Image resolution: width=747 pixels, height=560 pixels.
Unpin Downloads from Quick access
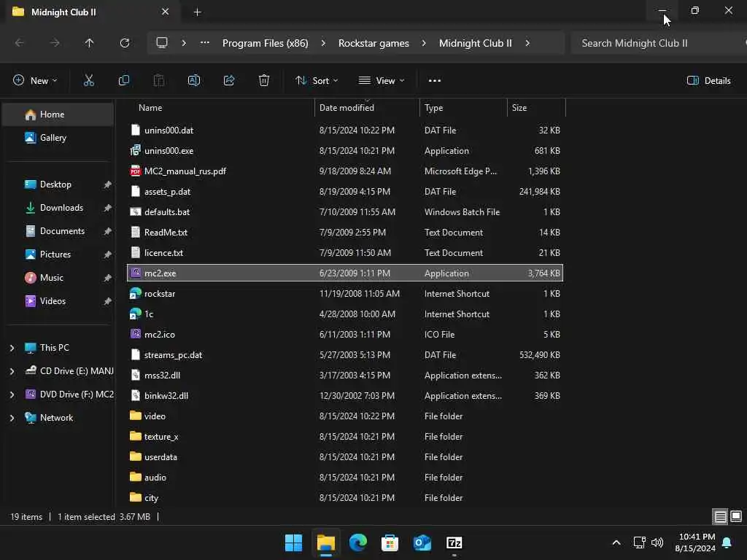point(107,208)
